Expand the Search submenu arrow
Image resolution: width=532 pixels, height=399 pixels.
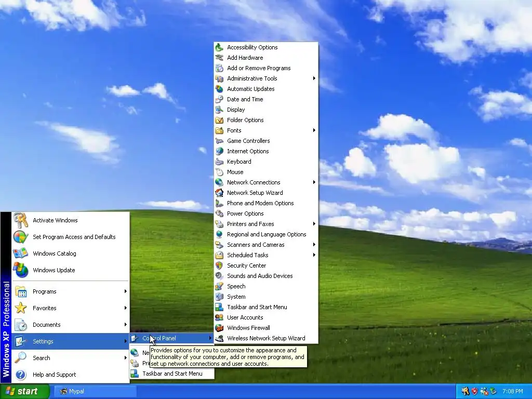pos(126,358)
